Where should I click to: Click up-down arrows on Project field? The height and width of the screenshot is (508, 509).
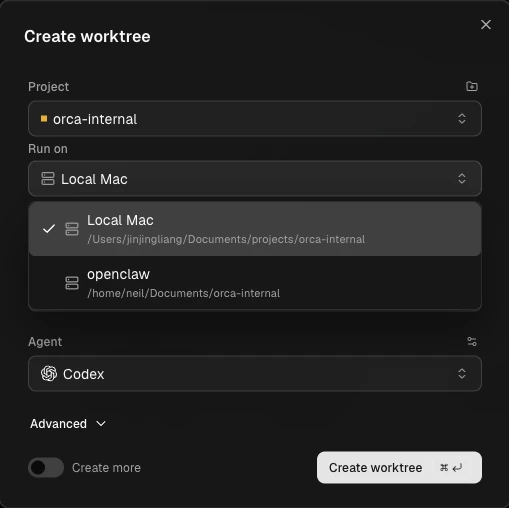pos(462,118)
